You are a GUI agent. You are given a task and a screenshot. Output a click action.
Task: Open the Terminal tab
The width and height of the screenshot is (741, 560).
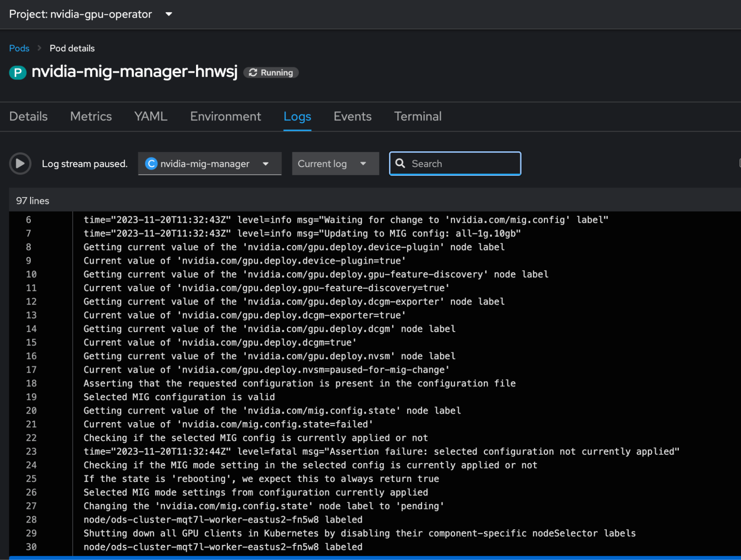417,116
